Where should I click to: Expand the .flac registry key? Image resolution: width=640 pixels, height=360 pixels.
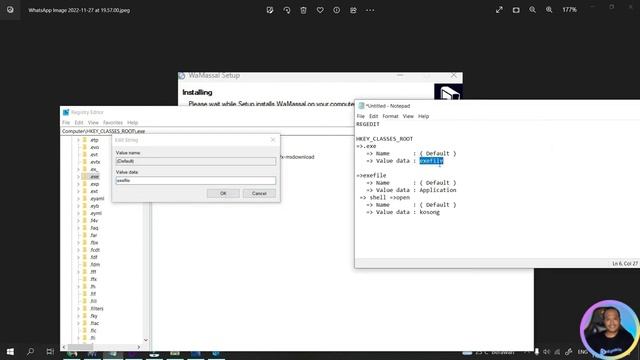pos(78,323)
